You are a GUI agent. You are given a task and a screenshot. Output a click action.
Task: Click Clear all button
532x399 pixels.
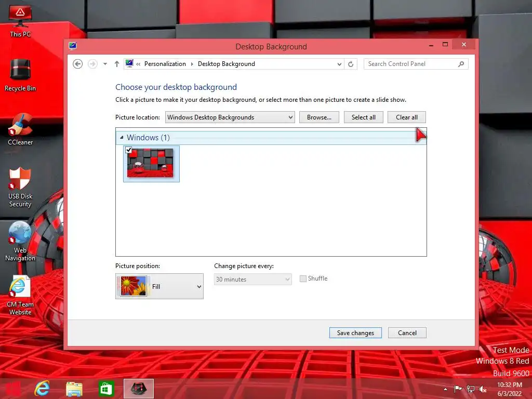coord(406,117)
